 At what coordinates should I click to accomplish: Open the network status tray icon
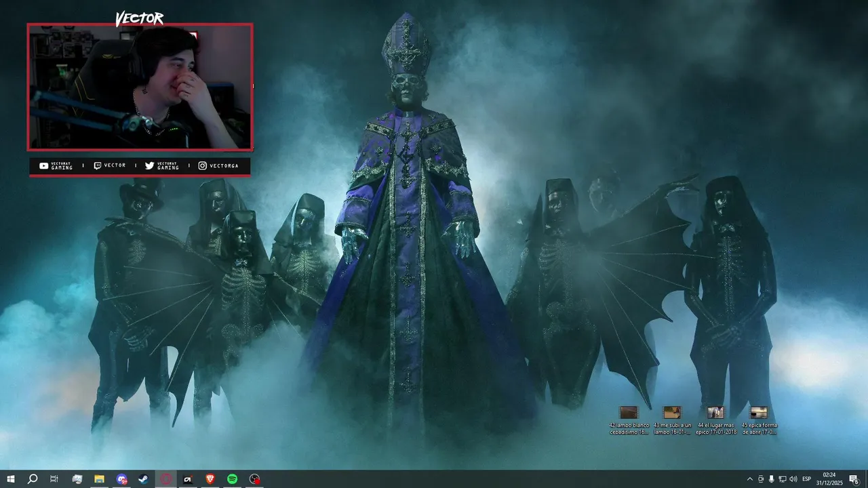point(783,479)
